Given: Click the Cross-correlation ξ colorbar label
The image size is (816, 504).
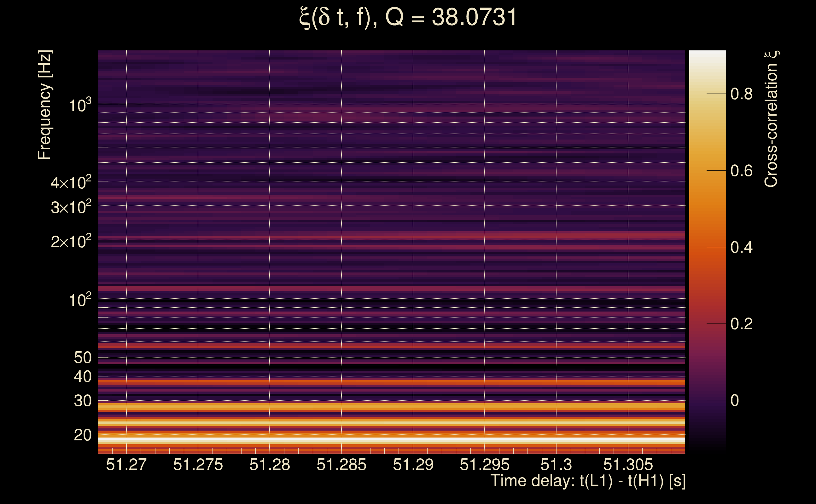Looking at the screenshot, I should point(771,119).
